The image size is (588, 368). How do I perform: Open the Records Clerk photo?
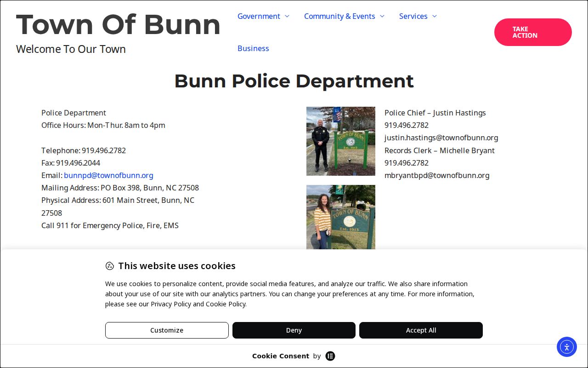click(x=341, y=217)
